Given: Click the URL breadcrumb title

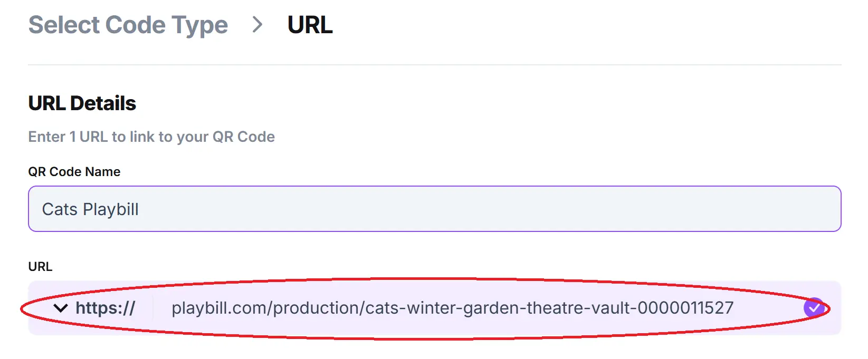Looking at the screenshot, I should [x=310, y=25].
